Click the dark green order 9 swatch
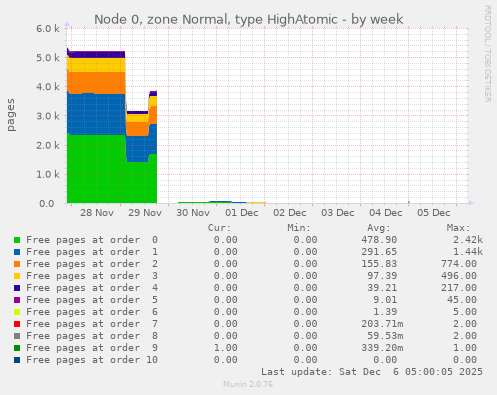Screen dimensions: 497x395 point(17,348)
